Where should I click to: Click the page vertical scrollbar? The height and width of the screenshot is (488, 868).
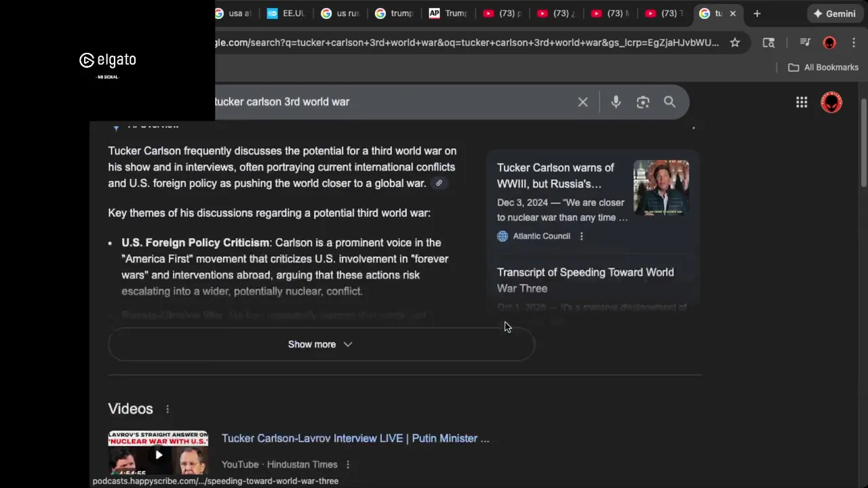point(863,142)
